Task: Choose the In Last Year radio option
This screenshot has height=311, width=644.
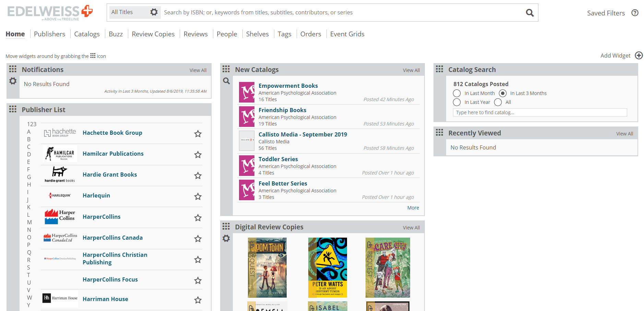Action: [x=457, y=102]
